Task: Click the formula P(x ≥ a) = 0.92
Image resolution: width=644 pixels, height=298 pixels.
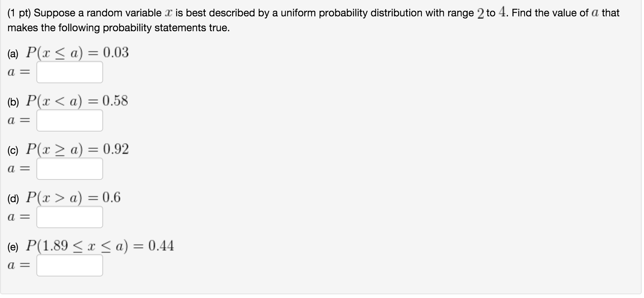Action: [x=77, y=149]
